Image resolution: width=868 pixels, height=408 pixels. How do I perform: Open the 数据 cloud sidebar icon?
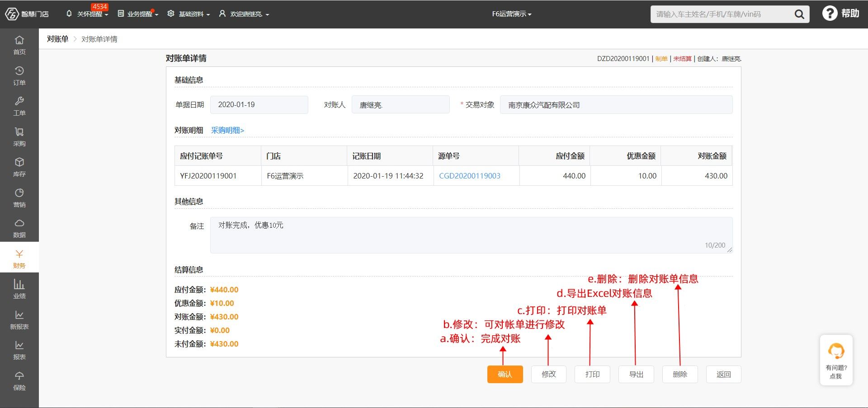click(19, 223)
